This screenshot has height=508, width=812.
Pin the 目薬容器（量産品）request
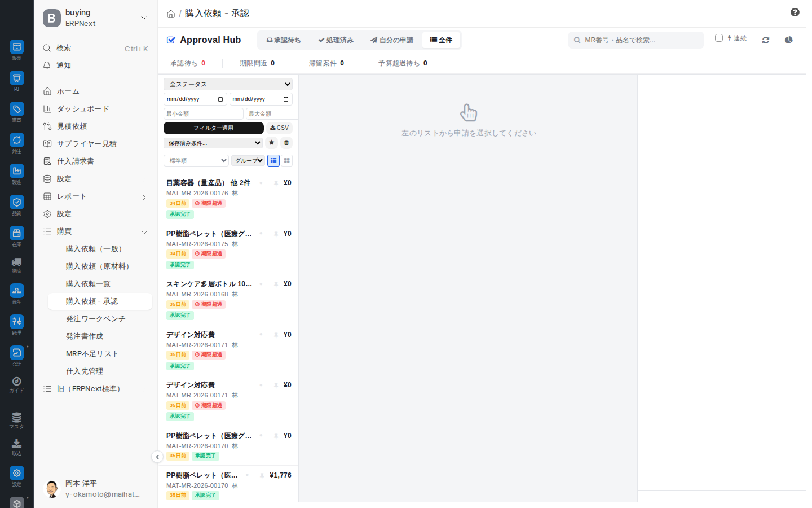276,183
